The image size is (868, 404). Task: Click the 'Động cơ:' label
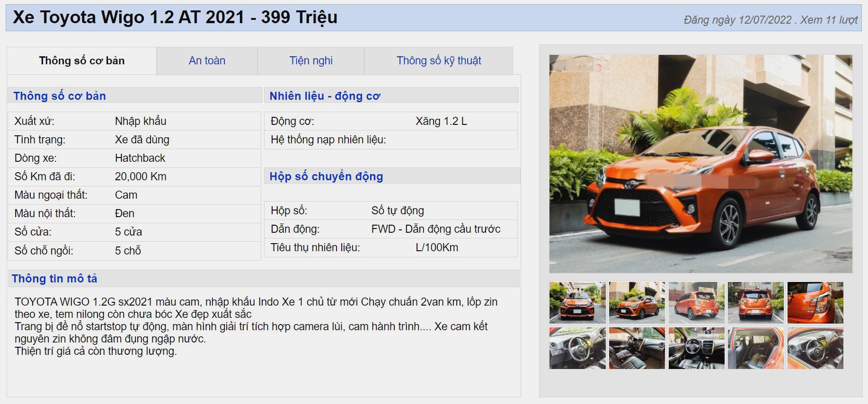pyautogui.click(x=292, y=121)
